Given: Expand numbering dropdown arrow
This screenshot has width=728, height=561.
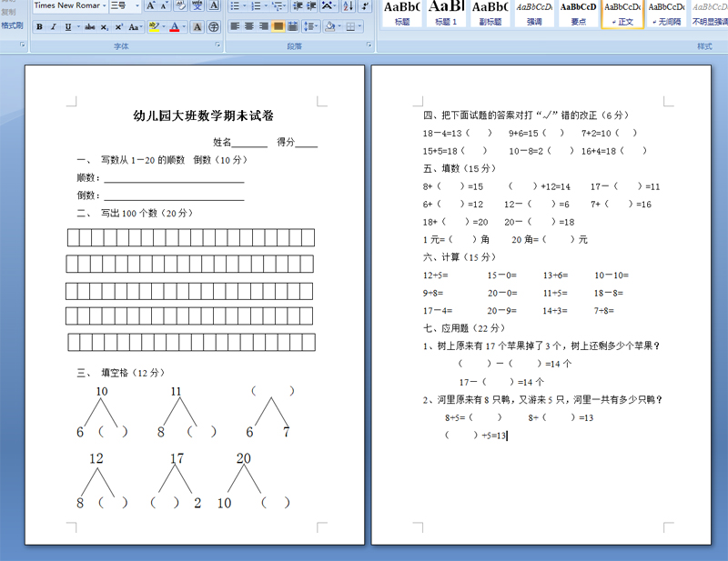Looking at the screenshot, I should [266, 6].
